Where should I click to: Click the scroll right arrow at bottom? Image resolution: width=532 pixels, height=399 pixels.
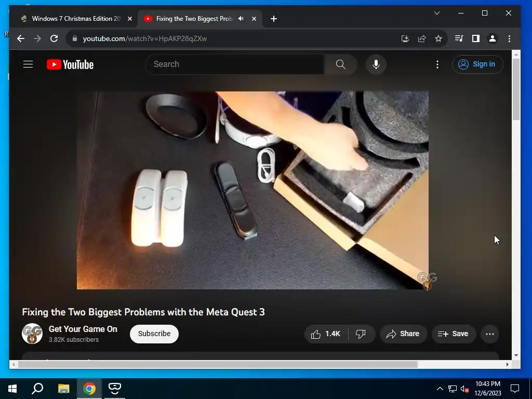[x=507, y=364]
